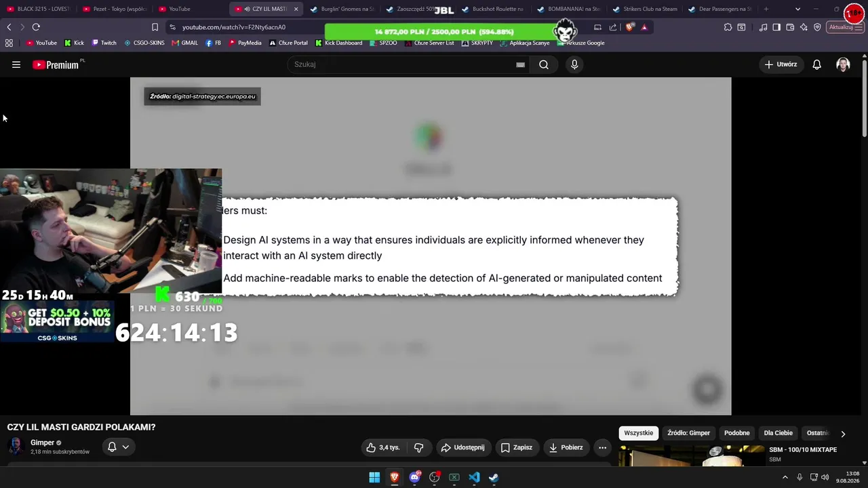Screen dimensions: 868x488
Task: Open the Brave Wallet icon
Action: pos(790,27)
